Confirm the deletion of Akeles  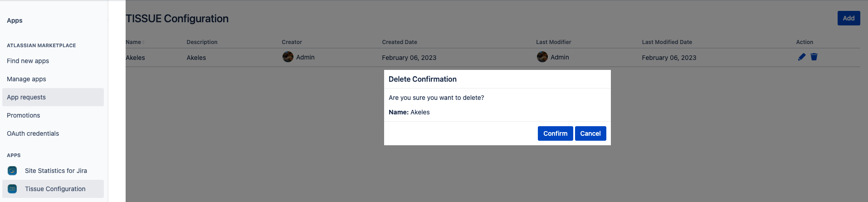pyautogui.click(x=555, y=133)
